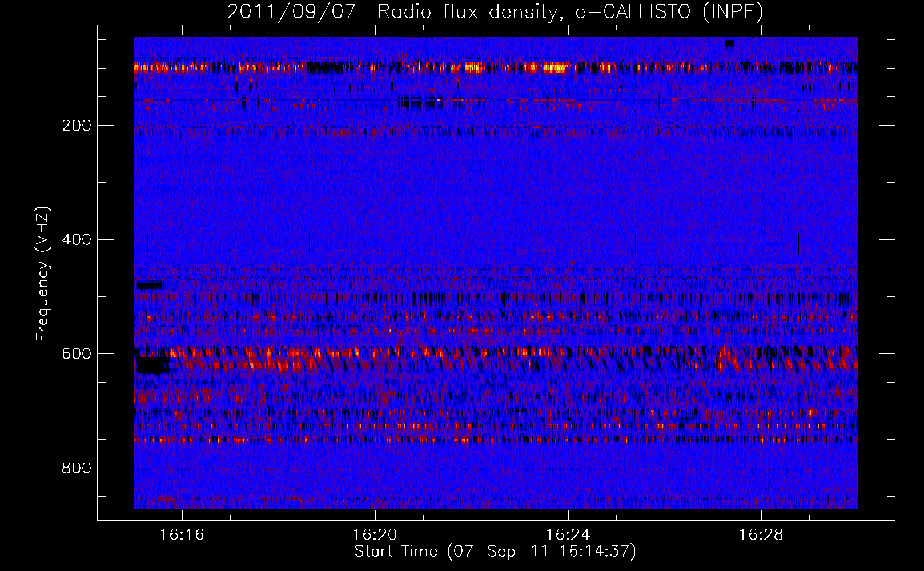The width and height of the screenshot is (924, 571).
Task: Click the 'Start Time (07-Sep-11 16:14:37)' label
Action: pyautogui.click(x=495, y=552)
